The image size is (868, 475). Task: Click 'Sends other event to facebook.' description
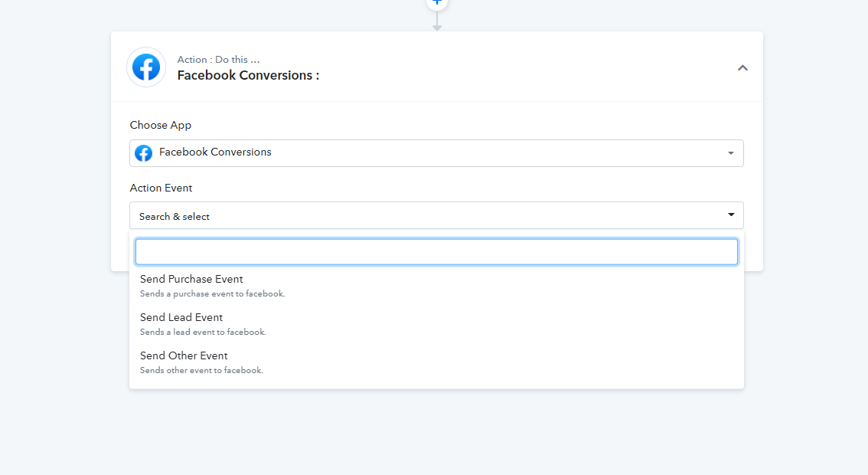pos(201,370)
